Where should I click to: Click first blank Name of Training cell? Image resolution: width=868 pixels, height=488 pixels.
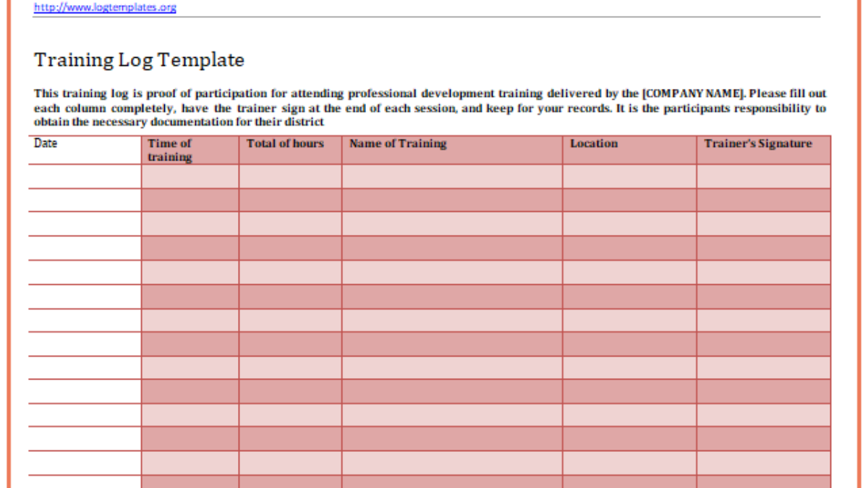click(x=451, y=176)
